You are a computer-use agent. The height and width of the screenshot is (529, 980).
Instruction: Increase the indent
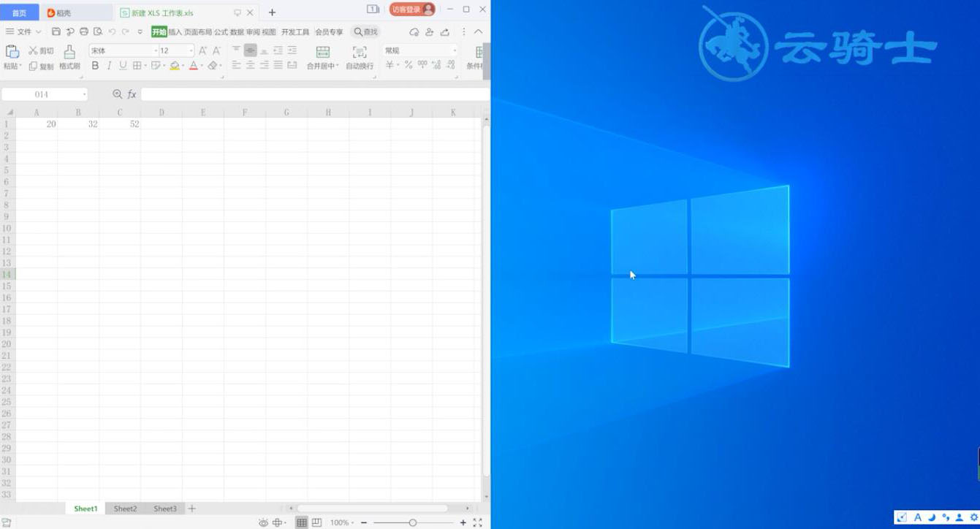[x=292, y=50]
